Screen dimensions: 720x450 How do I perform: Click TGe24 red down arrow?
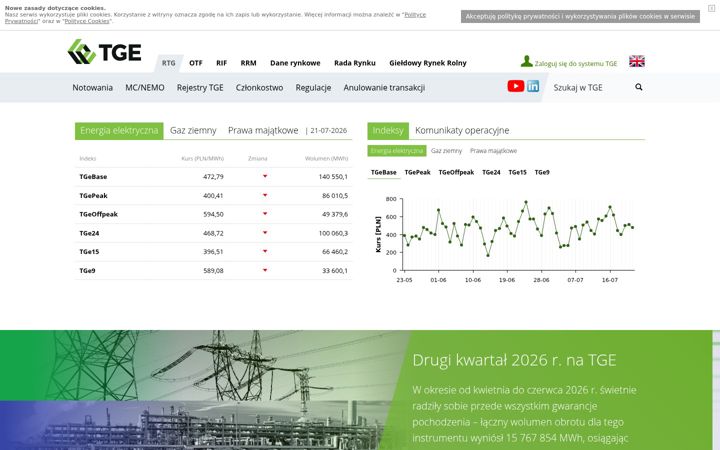pyautogui.click(x=265, y=233)
